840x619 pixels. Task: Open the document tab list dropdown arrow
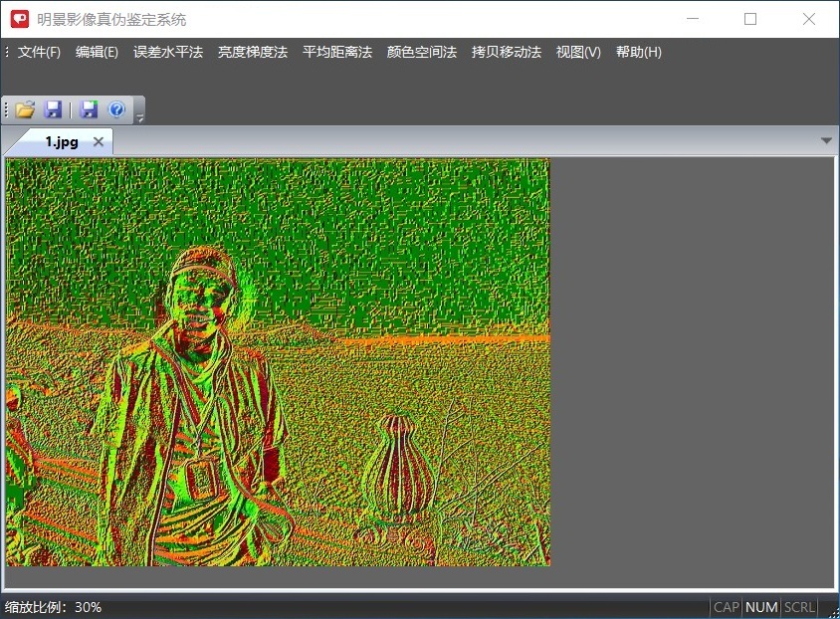[826, 141]
